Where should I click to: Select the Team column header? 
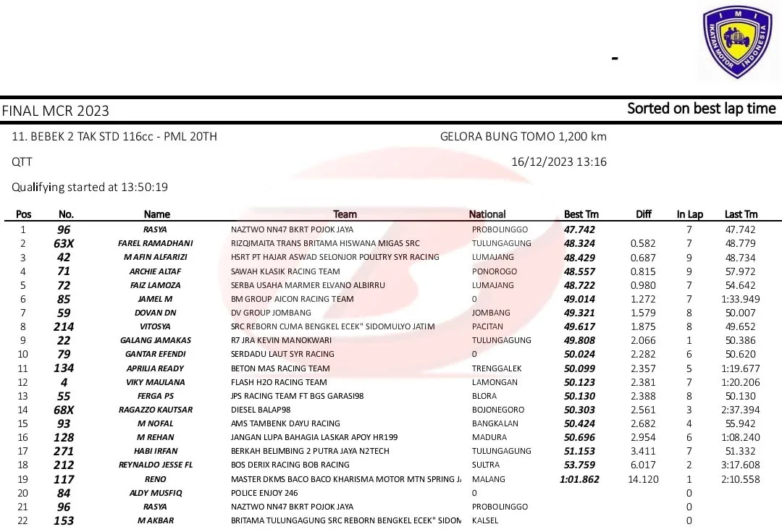click(x=345, y=214)
